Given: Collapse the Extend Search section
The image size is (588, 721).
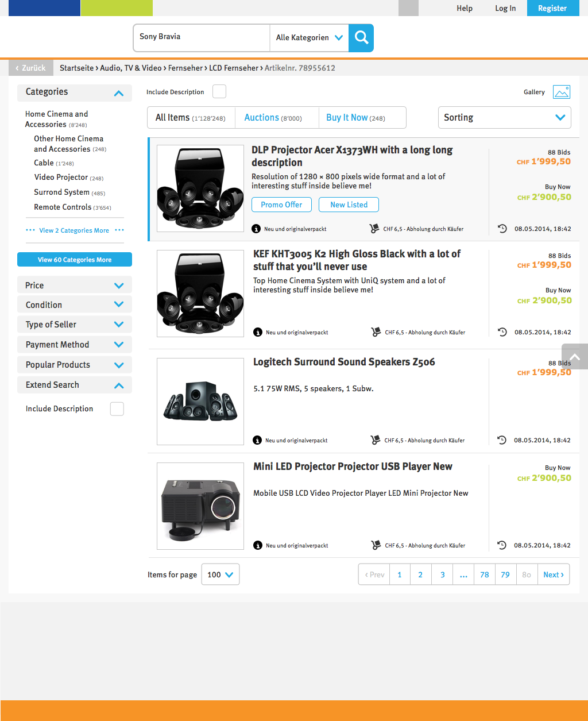Looking at the screenshot, I should 75,385.
